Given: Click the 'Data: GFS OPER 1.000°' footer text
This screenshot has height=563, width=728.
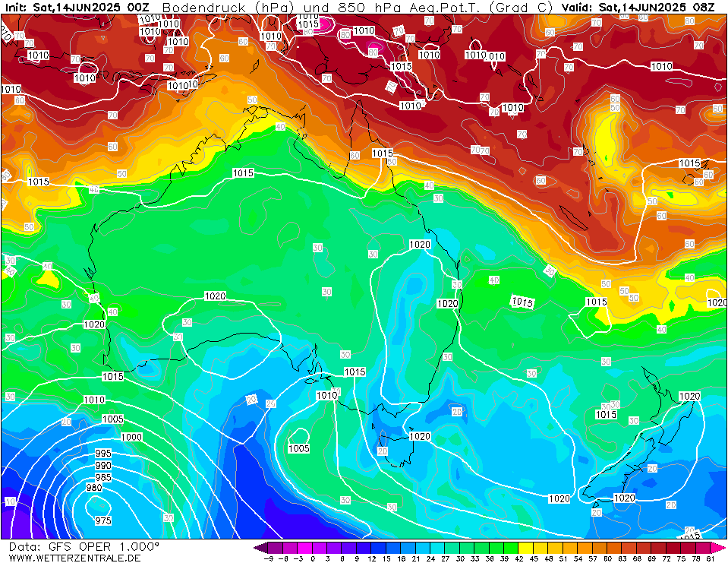Looking at the screenshot, I should 84,547.
